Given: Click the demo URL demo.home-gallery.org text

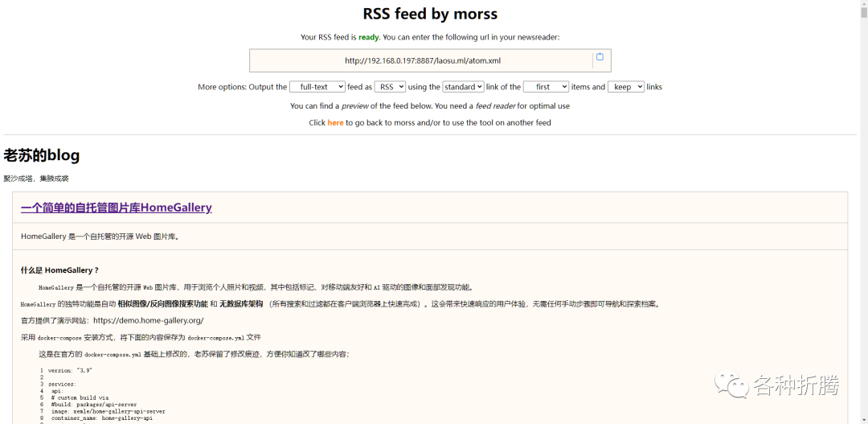Looking at the screenshot, I should (x=149, y=320).
